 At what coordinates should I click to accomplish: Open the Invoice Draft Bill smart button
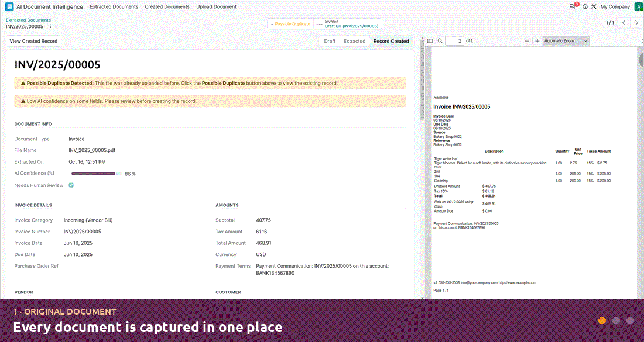(348, 24)
